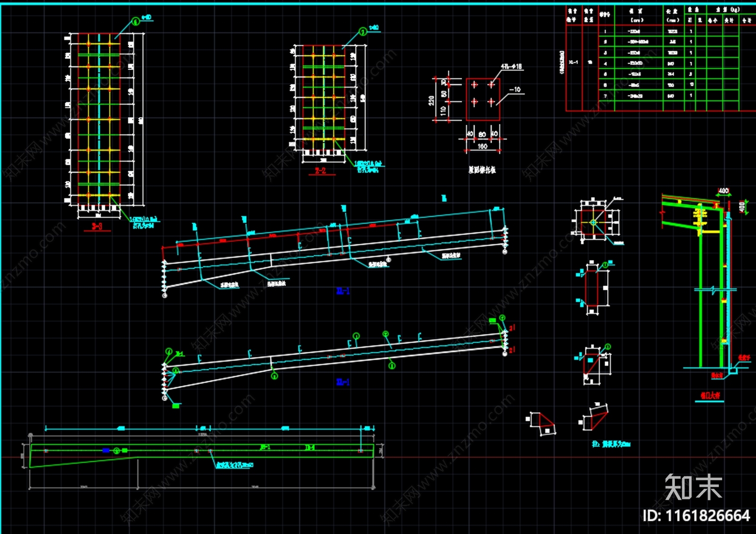Image resolution: width=756 pixels, height=534 pixels.
Task: Select the horizontal 400 dimension at eave detail
Action: [x=723, y=191]
